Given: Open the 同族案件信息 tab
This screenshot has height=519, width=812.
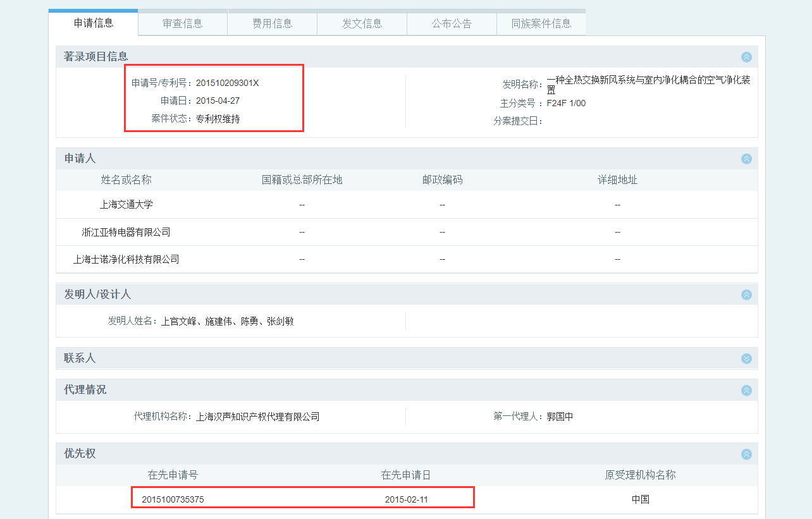Looking at the screenshot, I should [541, 23].
